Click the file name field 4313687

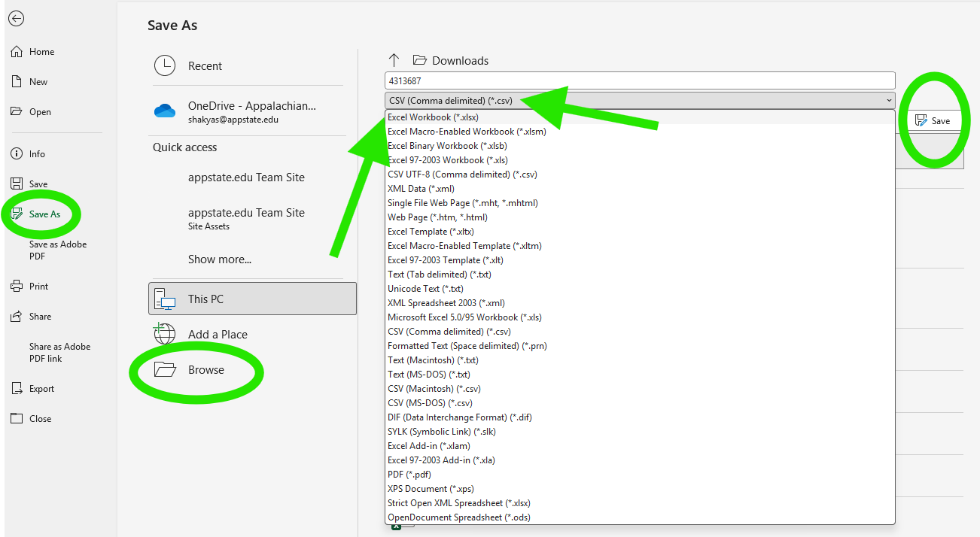(x=640, y=80)
